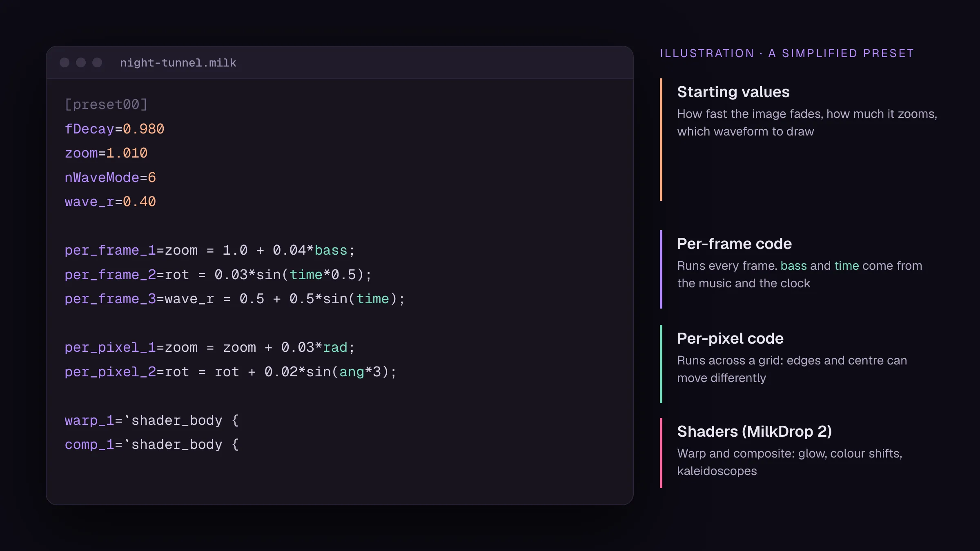This screenshot has width=980, height=551.
Task: Click the comp_1 shader_body line
Action: [x=152, y=444]
